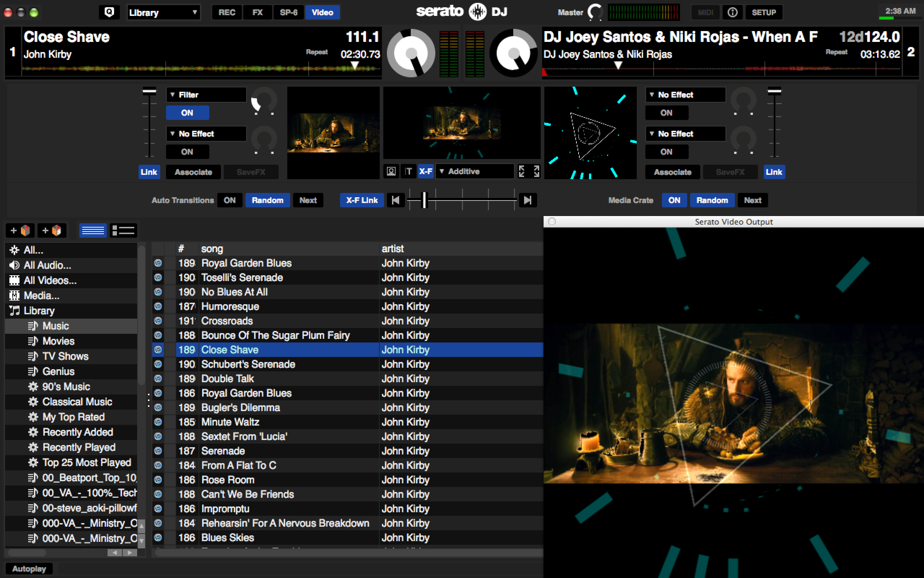Click Media Crate Next button

pos(752,200)
